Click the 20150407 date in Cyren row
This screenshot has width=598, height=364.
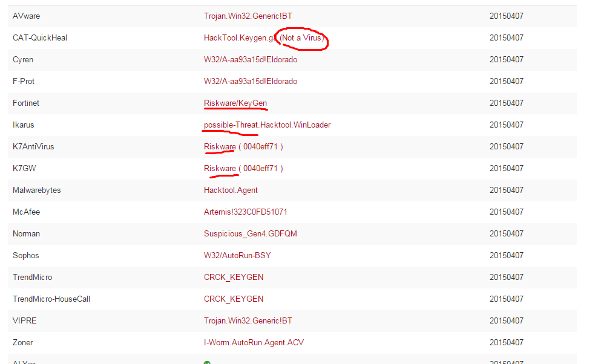pos(507,59)
